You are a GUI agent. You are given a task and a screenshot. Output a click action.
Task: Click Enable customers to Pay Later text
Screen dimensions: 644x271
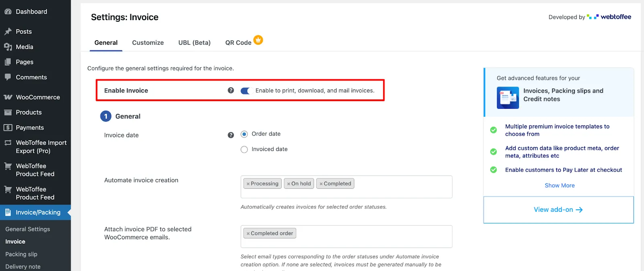(x=563, y=170)
